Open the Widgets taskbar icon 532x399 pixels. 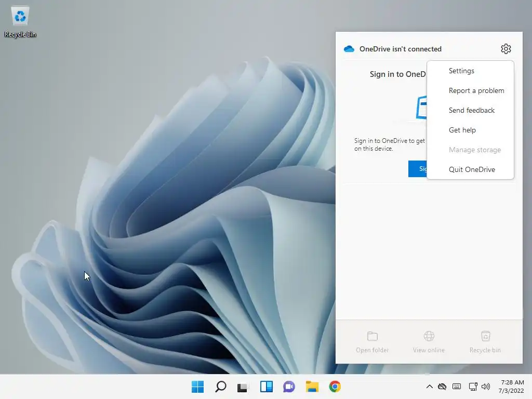pos(267,387)
